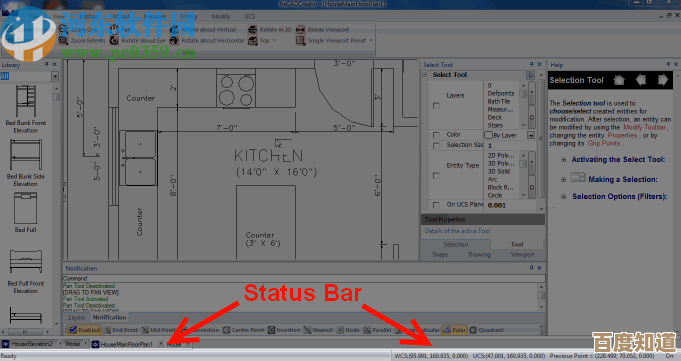681x361 pixels.
Task: Collapse the Select Tool property group
Action: 425,75
